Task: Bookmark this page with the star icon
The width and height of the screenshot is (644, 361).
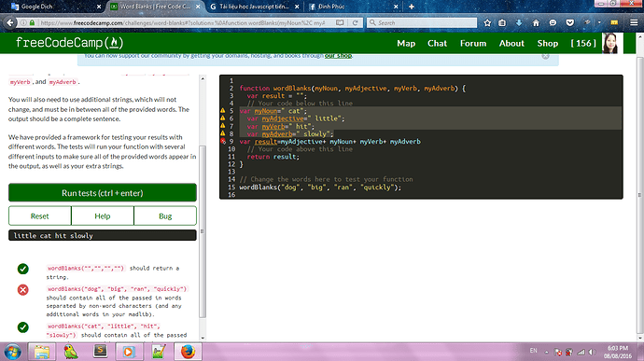Action: [x=487, y=23]
